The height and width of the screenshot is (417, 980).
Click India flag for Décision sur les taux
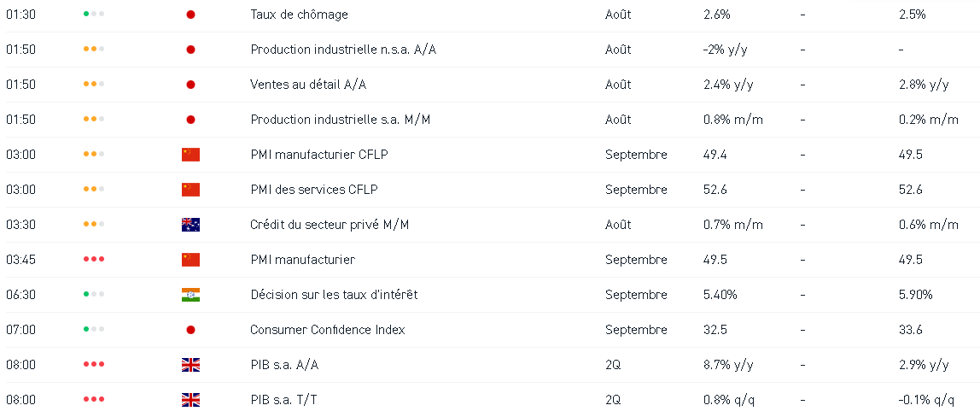tap(190, 295)
